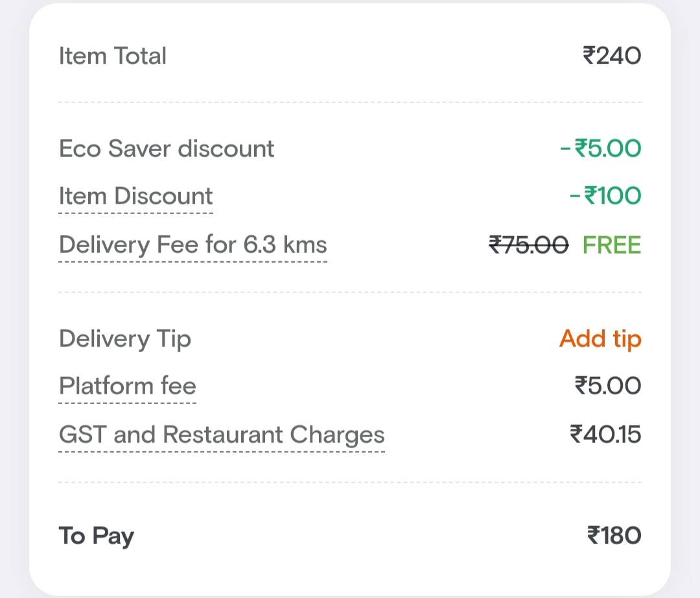Show the Platform fee explanation
Viewport: 700px width, 598px height.
[127, 386]
